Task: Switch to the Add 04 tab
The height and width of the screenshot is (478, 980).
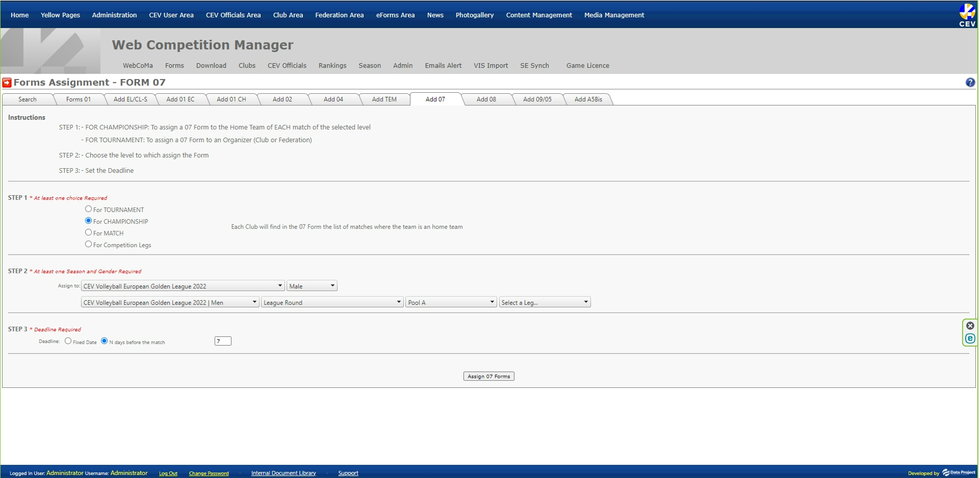Action: pos(333,99)
